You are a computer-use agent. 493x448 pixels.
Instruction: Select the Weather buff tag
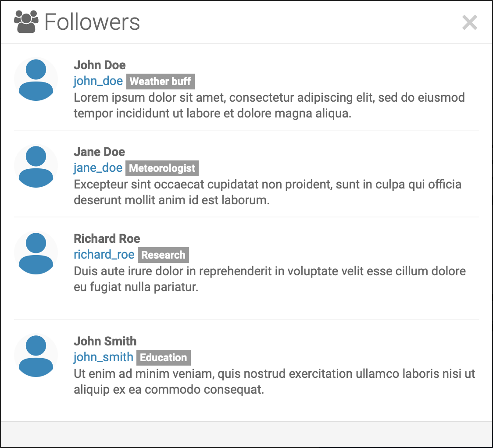coord(161,82)
